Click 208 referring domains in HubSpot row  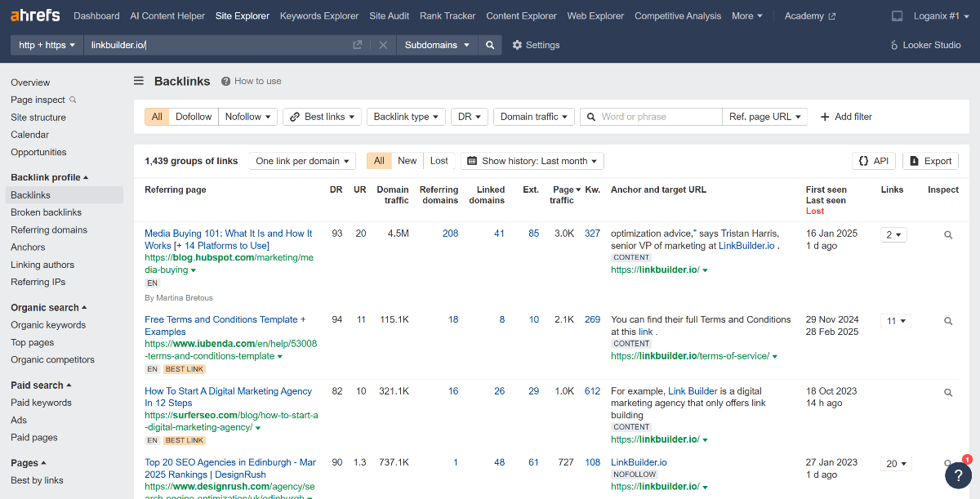click(450, 234)
